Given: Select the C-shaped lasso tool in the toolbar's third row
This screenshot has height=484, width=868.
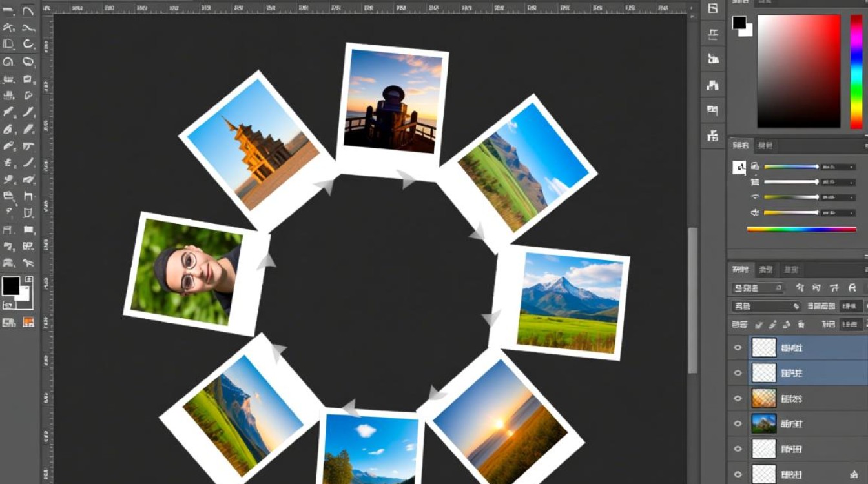Looking at the screenshot, I should click(28, 44).
